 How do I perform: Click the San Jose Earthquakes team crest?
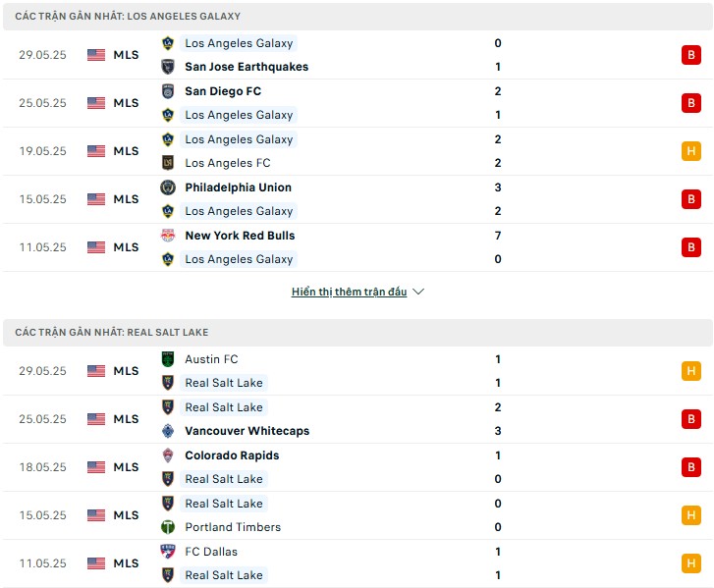(168, 67)
